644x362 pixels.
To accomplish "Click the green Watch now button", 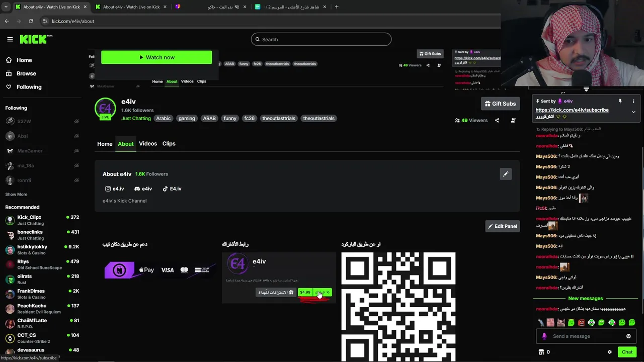I will click(156, 57).
